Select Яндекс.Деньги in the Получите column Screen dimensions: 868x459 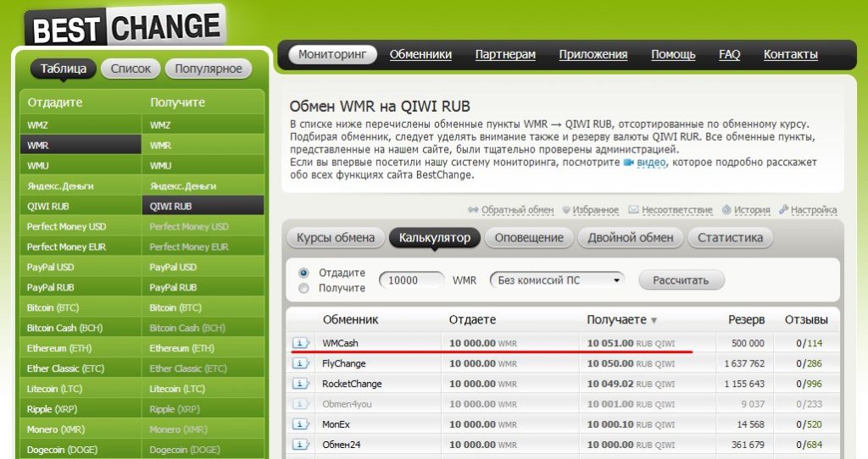click(203, 185)
